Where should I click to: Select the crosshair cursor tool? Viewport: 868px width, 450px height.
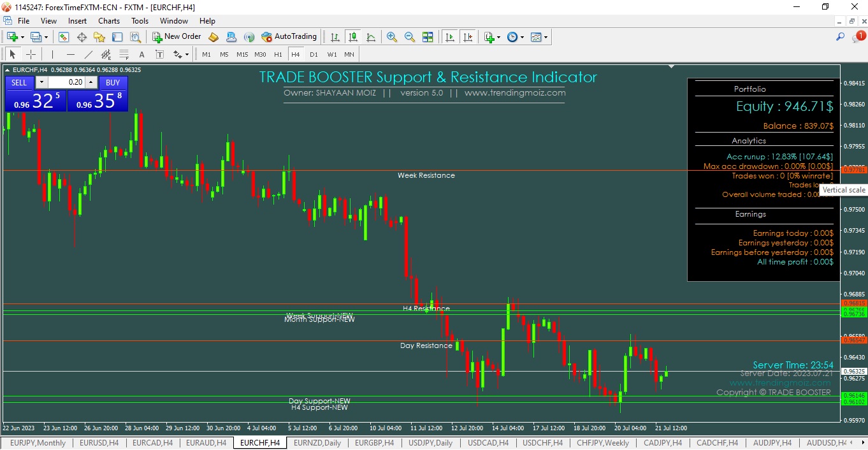click(x=31, y=54)
